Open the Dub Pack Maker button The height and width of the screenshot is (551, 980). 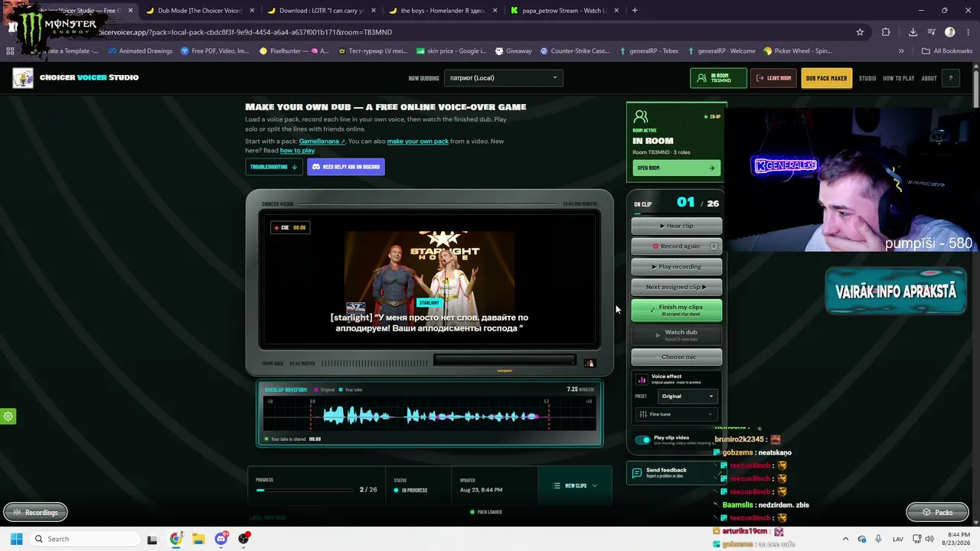point(826,78)
